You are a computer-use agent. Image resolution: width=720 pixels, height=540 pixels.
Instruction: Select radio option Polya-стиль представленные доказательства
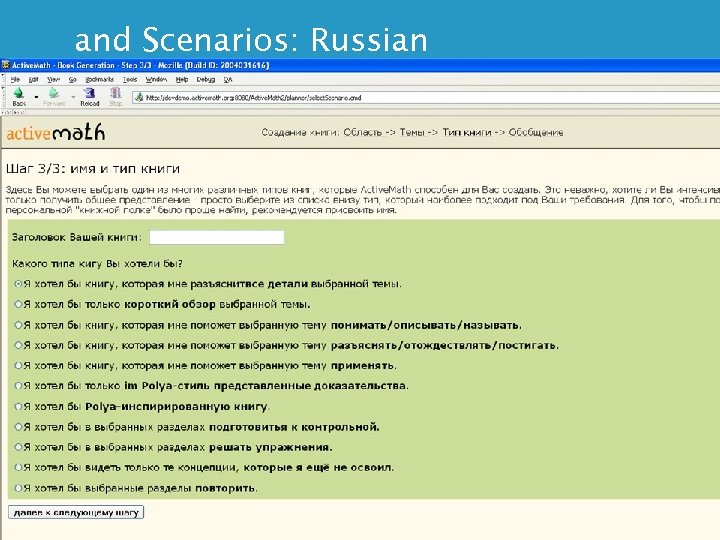coord(18,386)
